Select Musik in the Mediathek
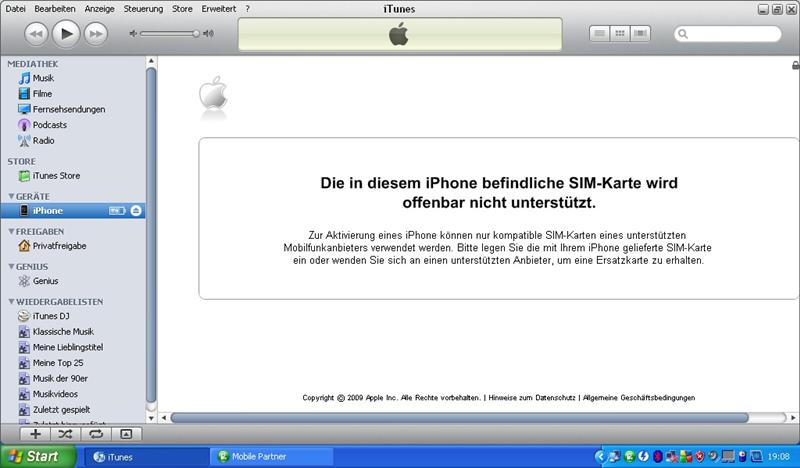Viewport: 800px width, 468px height. (x=43, y=78)
